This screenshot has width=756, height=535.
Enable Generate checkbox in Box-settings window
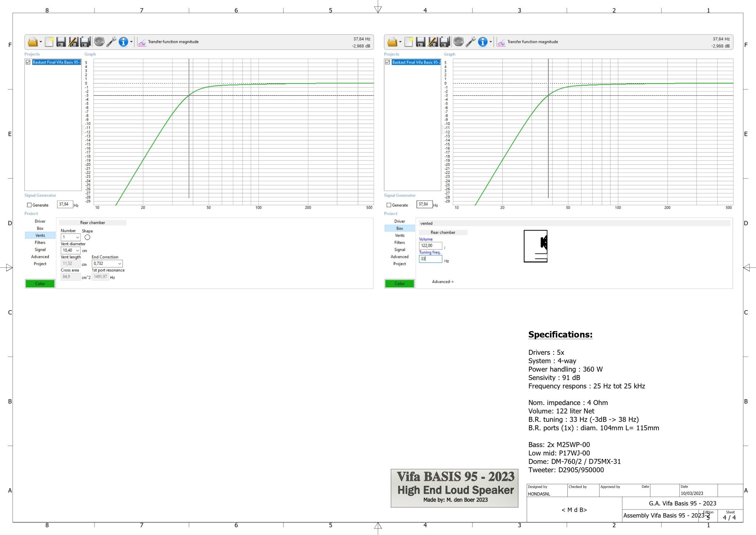(389, 205)
